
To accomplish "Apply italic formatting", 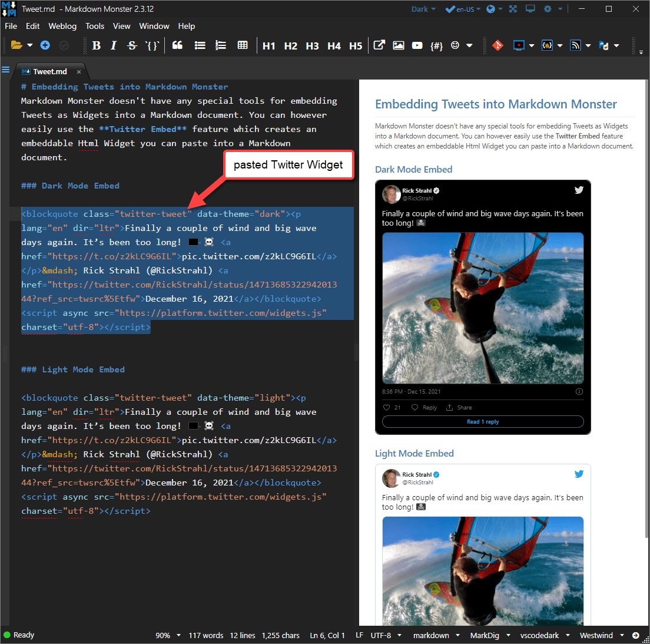I will tap(114, 45).
